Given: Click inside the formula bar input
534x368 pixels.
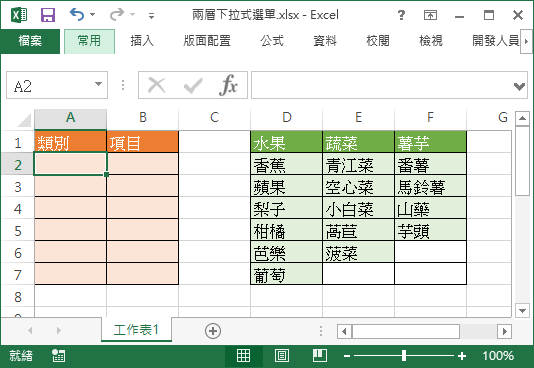Looking at the screenshot, I should click(381, 85).
